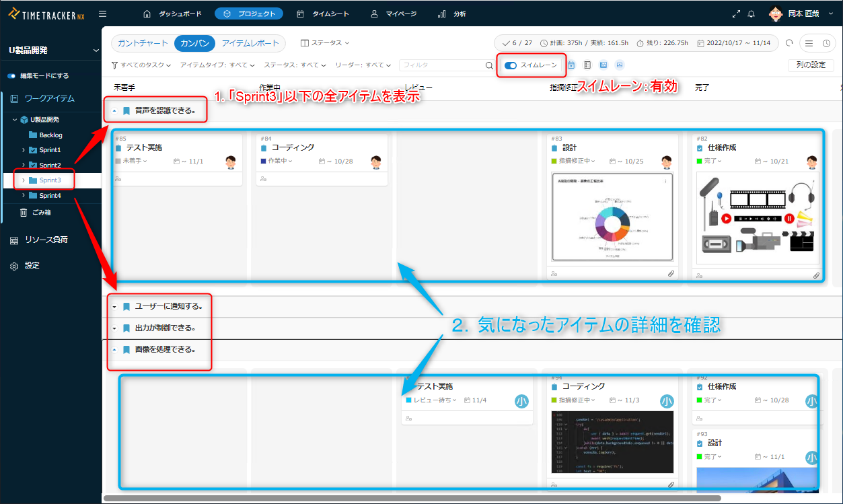The width and height of the screenshot is (843, 504).
Task: Click the fullscreen expand arrows icon
Action: [x=737, y=14]
